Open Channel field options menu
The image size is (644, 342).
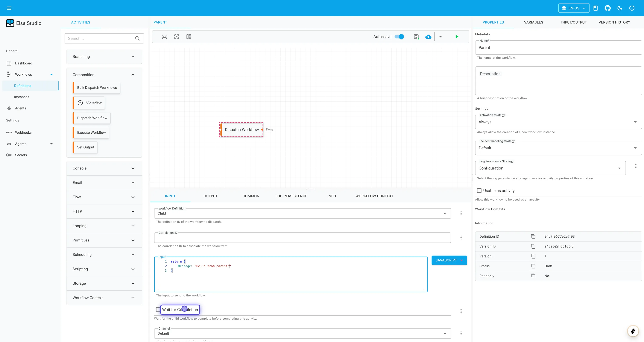(461, 333)
